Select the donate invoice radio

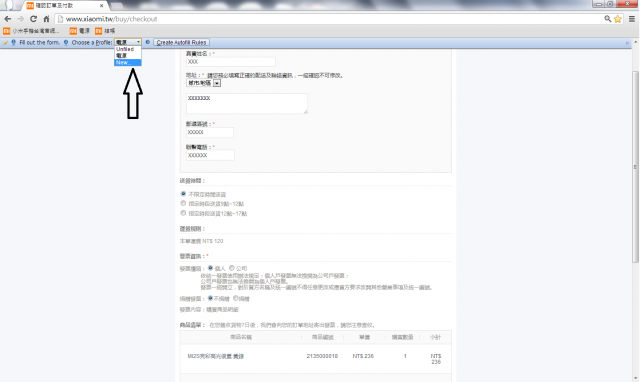coord(236,298)
